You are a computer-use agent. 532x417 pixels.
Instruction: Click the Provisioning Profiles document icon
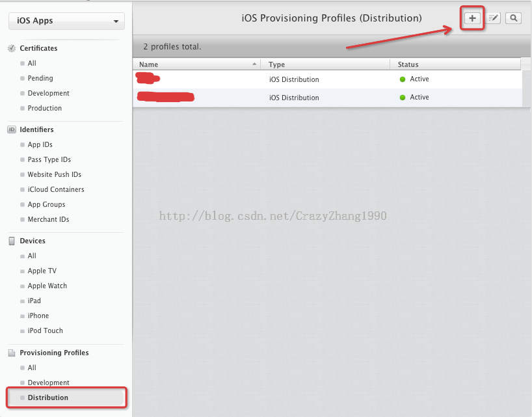(12, 353)
